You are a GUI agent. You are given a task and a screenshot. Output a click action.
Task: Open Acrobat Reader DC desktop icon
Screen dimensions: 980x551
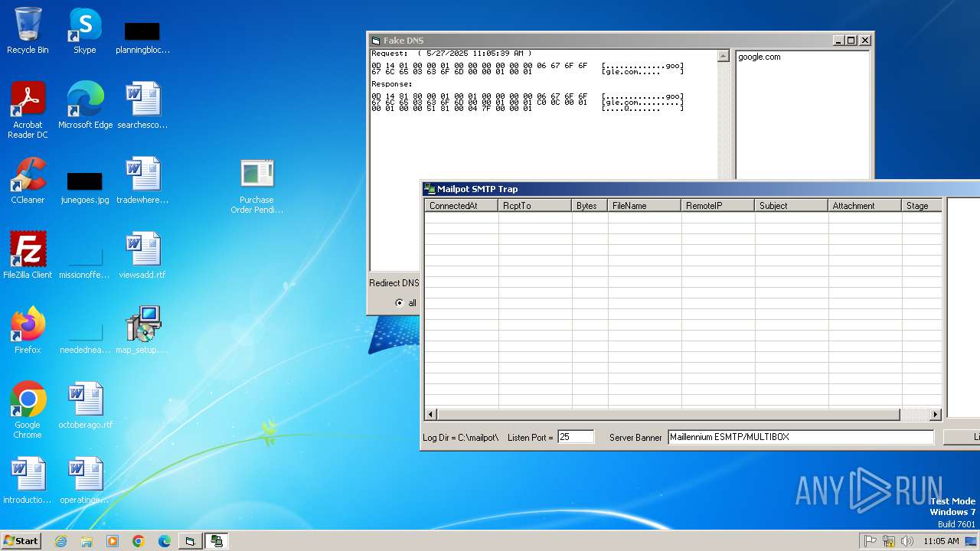[28, 109]
